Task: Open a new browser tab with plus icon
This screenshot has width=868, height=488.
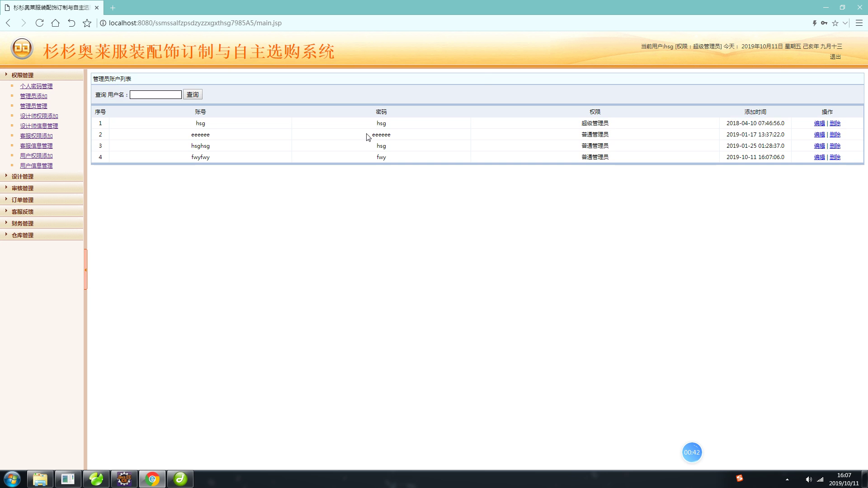Action: (x=113, y=8)
